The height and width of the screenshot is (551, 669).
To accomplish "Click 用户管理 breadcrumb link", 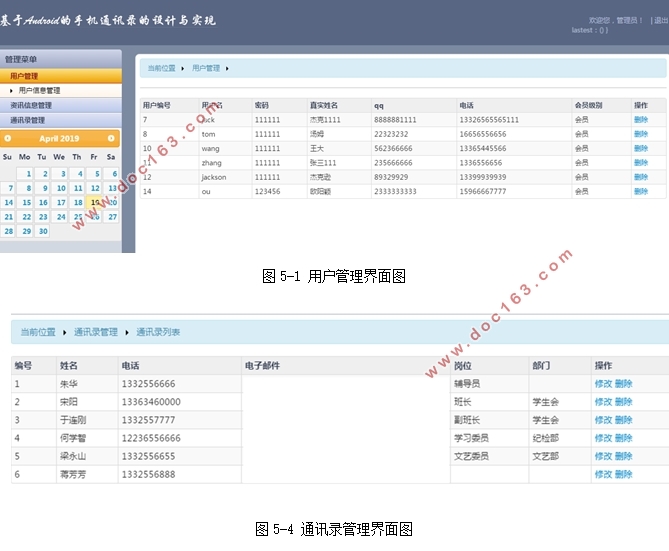I will (206, 68).
